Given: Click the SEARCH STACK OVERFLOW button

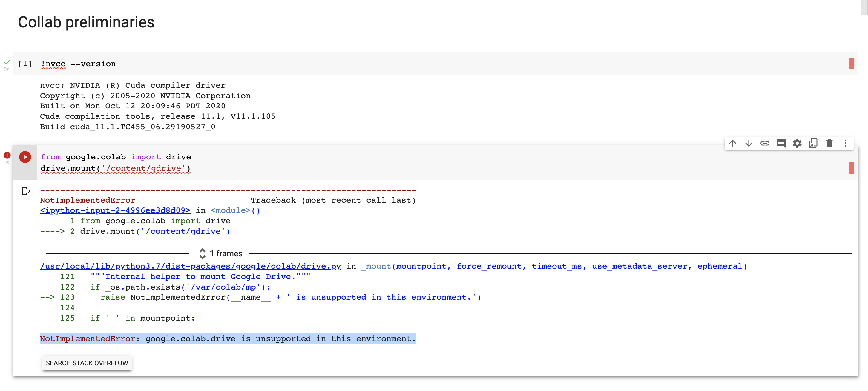Looking at the screenshot, I should (87, 363).
